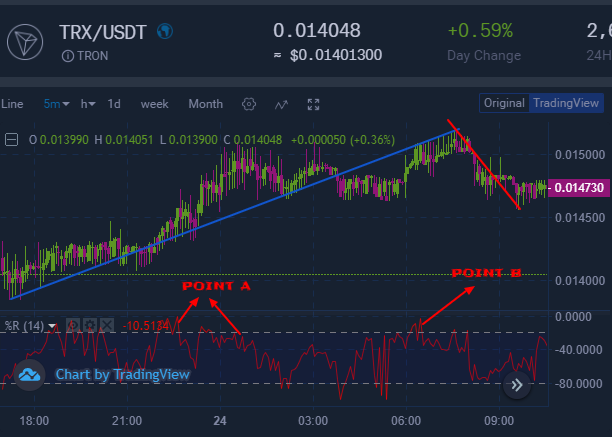Click the TradingView cloud logo icon

tap(29, 375)
